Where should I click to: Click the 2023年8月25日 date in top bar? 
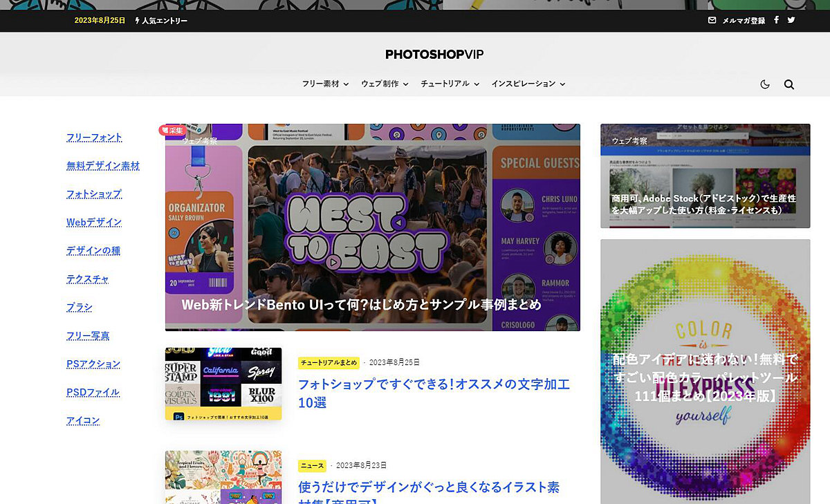tap(100, 21)
